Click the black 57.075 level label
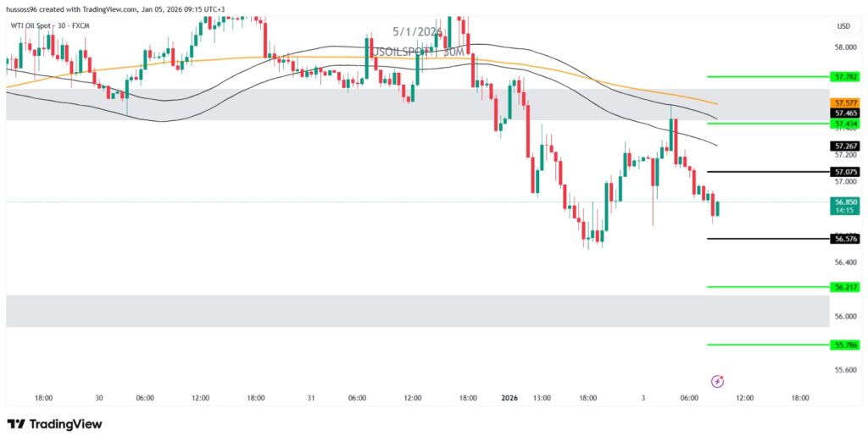The image size is (868, 442). [x=845, y=171]
